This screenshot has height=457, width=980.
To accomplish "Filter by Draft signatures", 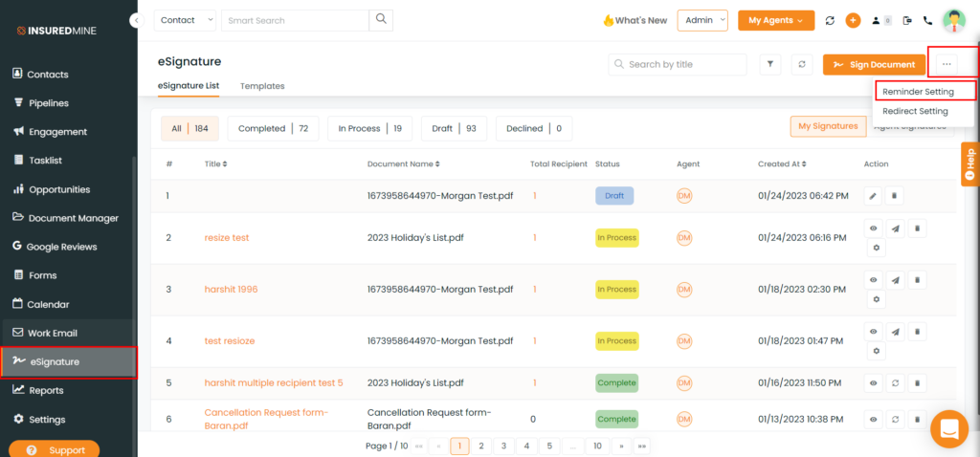I will tap(454, 129).
